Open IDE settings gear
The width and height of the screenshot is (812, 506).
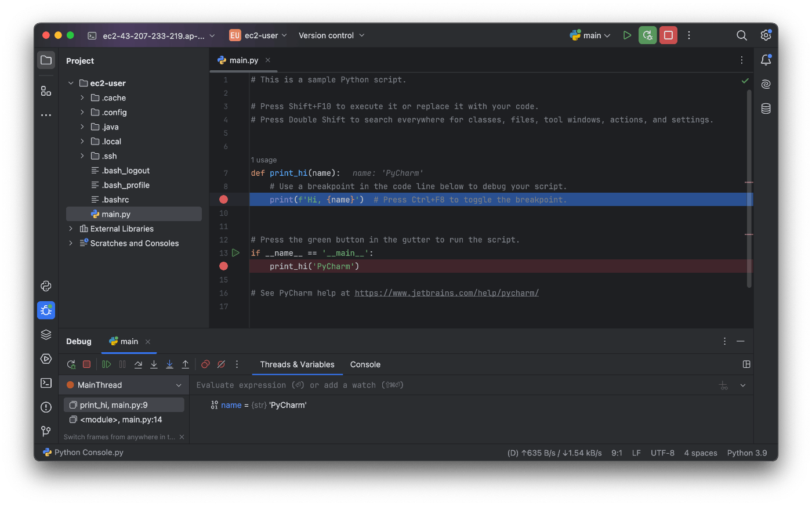pos(766,35)
